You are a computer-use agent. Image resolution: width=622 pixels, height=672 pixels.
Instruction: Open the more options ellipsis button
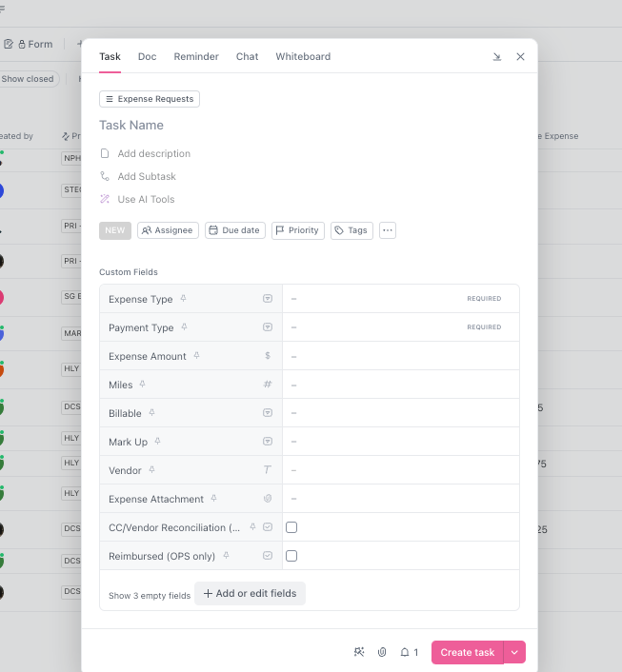pos(387,230)
